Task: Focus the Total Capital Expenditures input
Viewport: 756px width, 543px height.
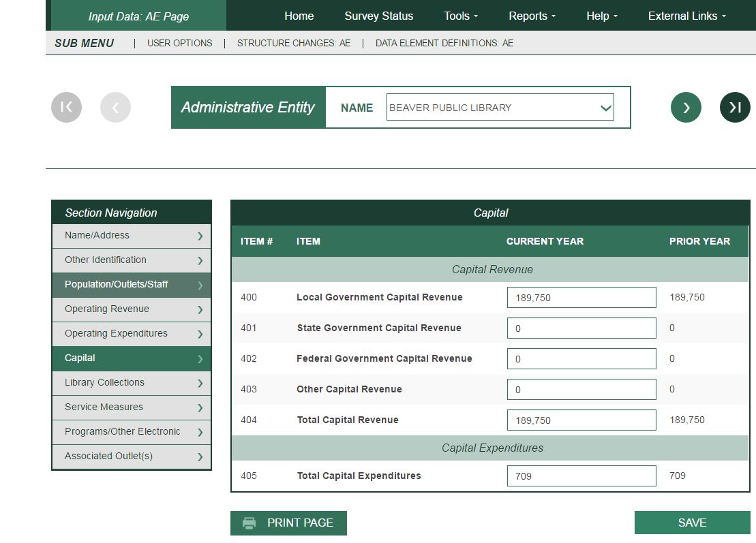Action: click(581, 476)
